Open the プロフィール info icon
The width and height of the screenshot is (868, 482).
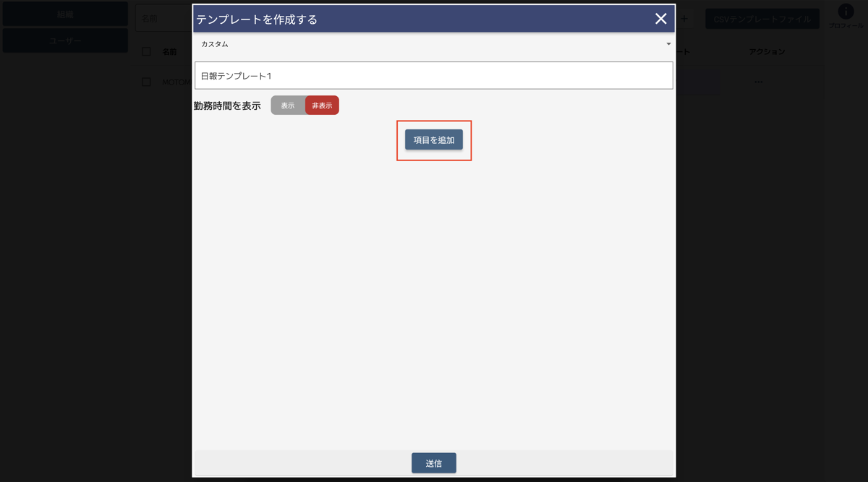click(845, 12)
